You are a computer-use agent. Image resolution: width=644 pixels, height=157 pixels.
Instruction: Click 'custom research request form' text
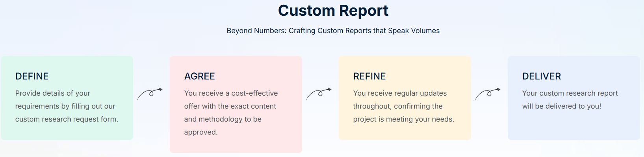tap(67, 119)
